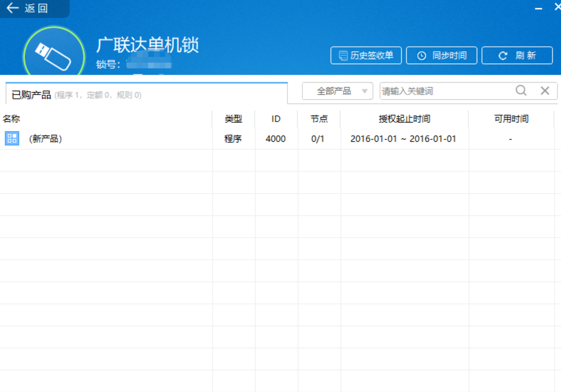Click the 节点 column header

pos(319,119)
